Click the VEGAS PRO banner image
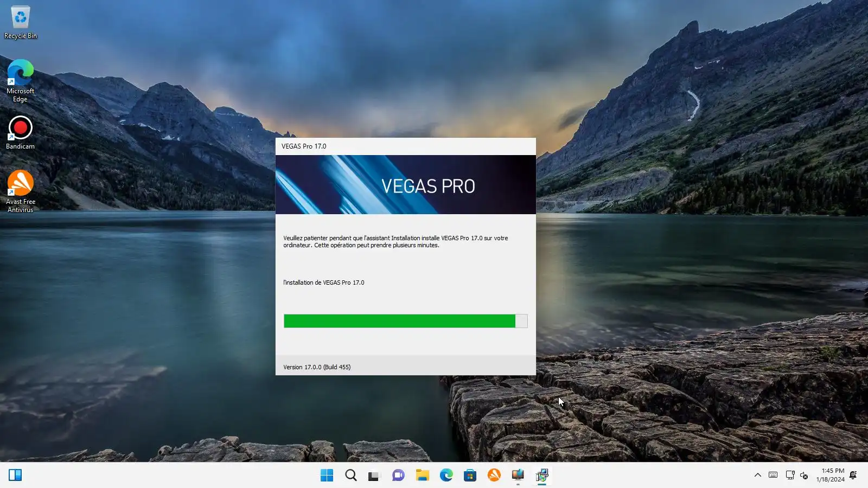 (406, 185)
